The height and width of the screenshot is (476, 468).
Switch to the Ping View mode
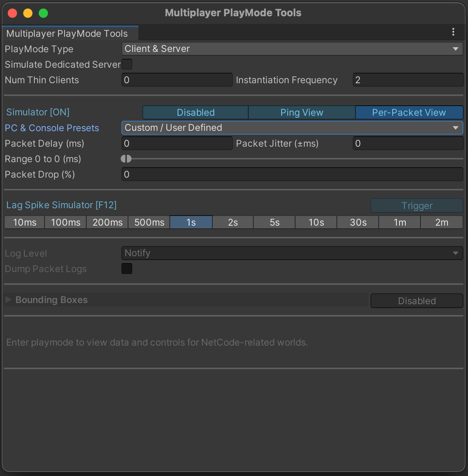(301, 112)
